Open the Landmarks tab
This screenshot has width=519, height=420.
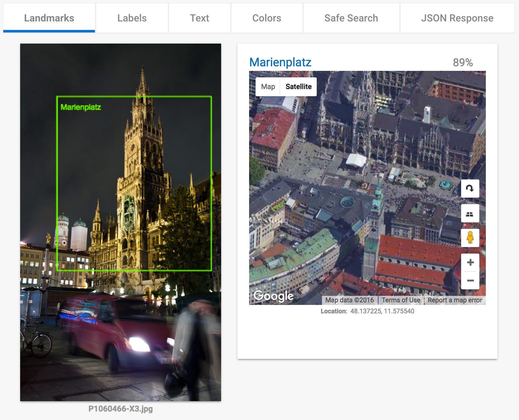pyautogui.click(x=49, y=18)
